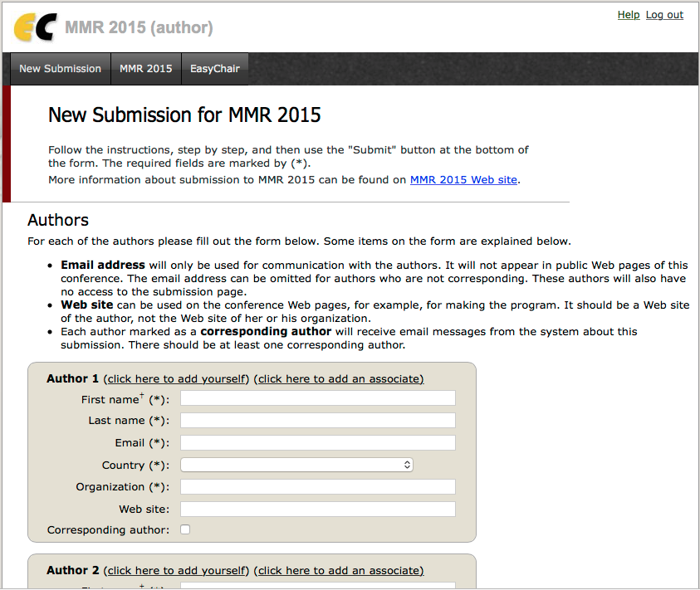Click Author 2 'add yourself' link
The image size is (700, 590).
pos(176,571)
